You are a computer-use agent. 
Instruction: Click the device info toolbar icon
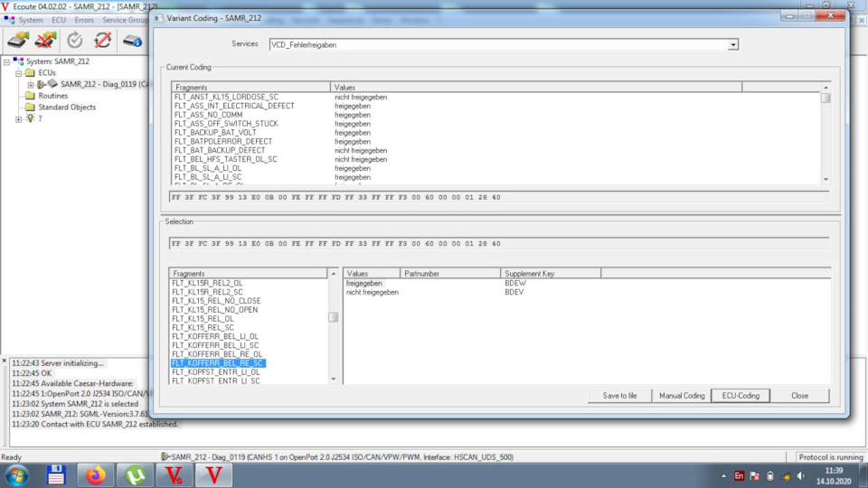pyautogui.click(x=132, y=41)
